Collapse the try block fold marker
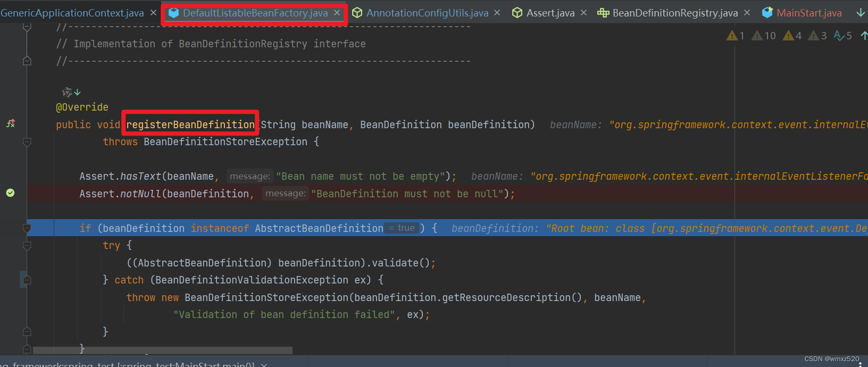 point(27,246)
